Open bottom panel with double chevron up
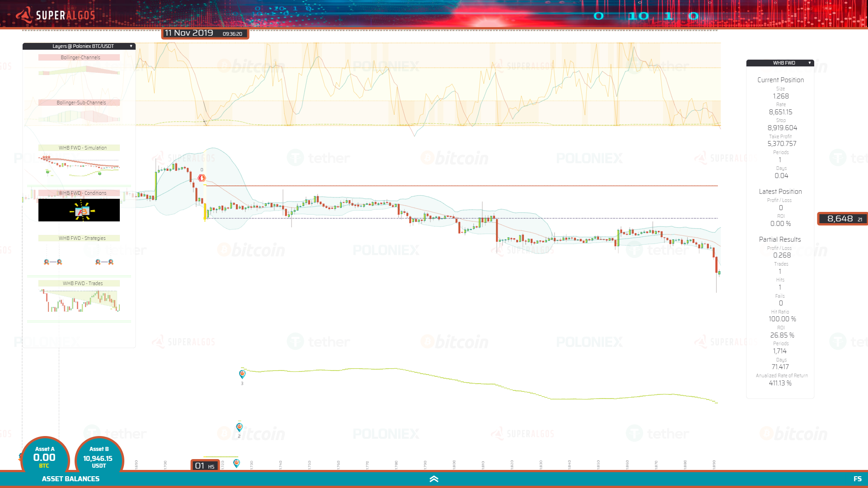 [x=434, y=479]
